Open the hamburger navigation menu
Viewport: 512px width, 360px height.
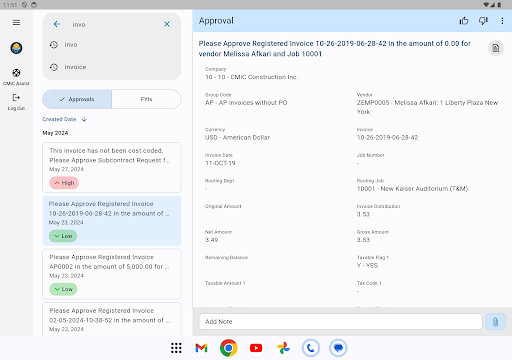pyautogui.click(x=16, y=23)
